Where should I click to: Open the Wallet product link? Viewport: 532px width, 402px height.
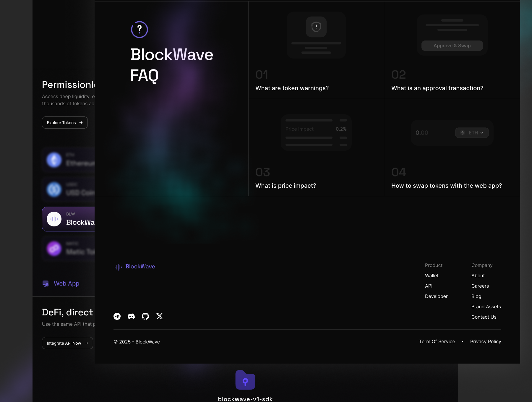(x=432, y=275)
